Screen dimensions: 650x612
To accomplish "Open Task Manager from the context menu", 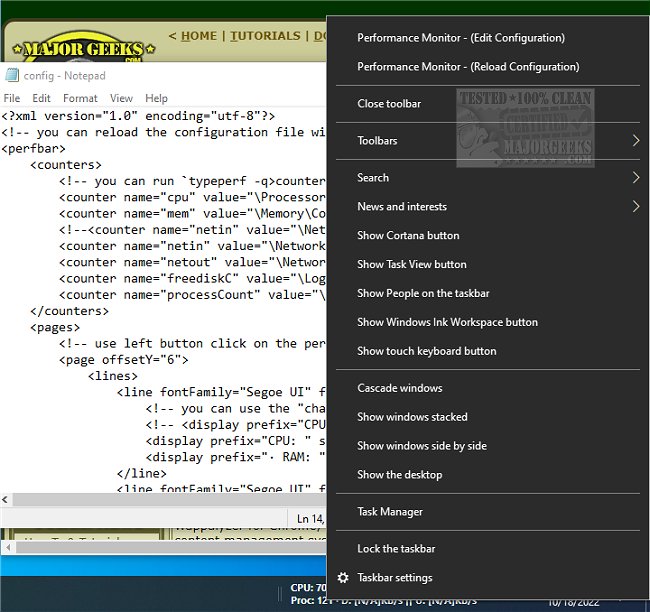I will tap(390, 512).
